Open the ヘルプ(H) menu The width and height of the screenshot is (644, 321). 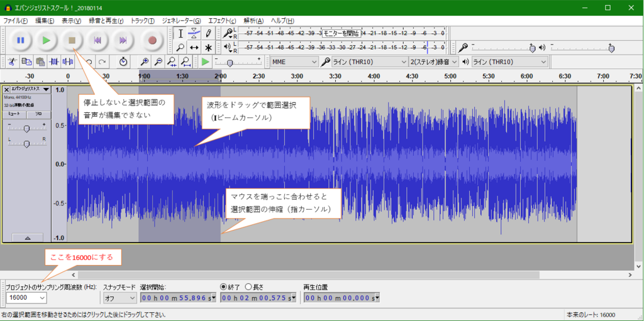pyautogui.click(x=282, y=21)
